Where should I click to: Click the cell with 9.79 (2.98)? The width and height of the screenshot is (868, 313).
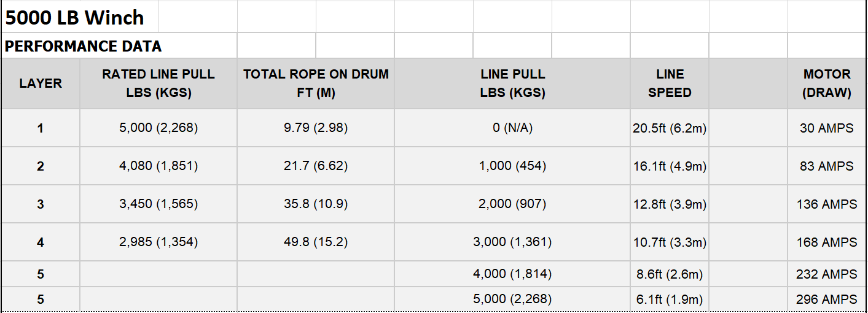[316, 128]
